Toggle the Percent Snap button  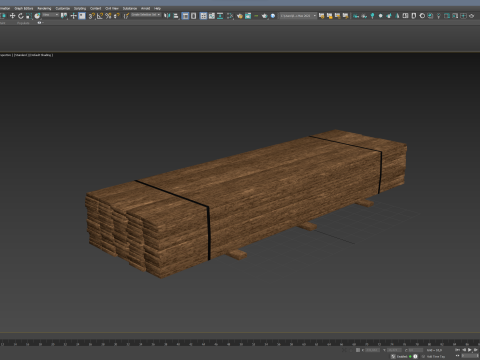[108, 16]
